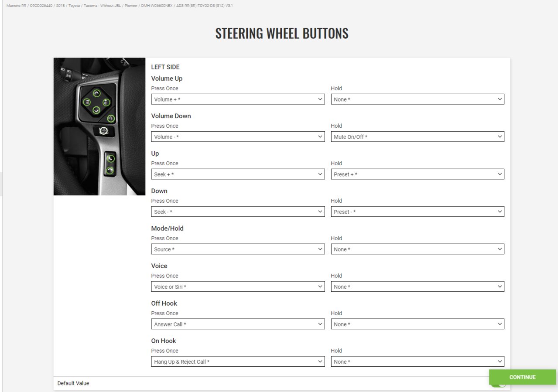Click the volume up button on the wheel's right pad
This screenshot has height=392, width=558.
106,102
